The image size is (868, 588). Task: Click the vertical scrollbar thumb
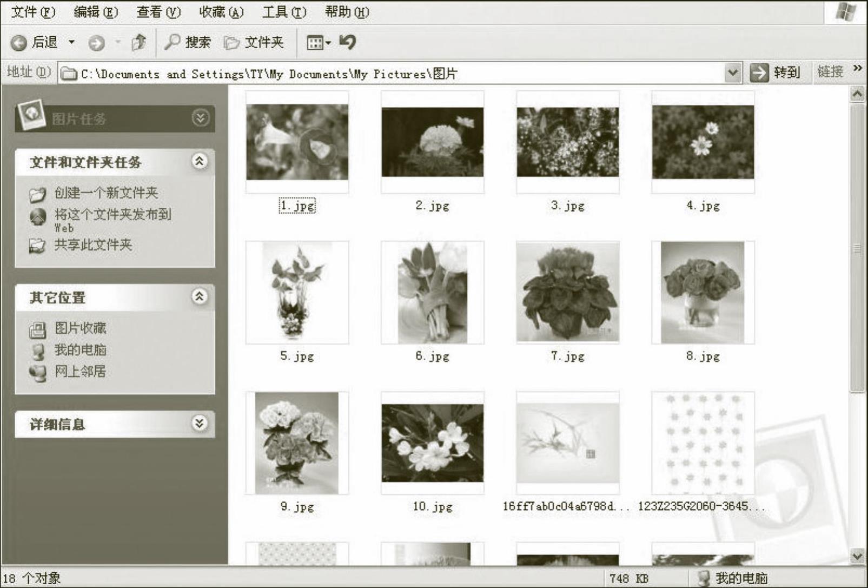[x=858, y=248]
